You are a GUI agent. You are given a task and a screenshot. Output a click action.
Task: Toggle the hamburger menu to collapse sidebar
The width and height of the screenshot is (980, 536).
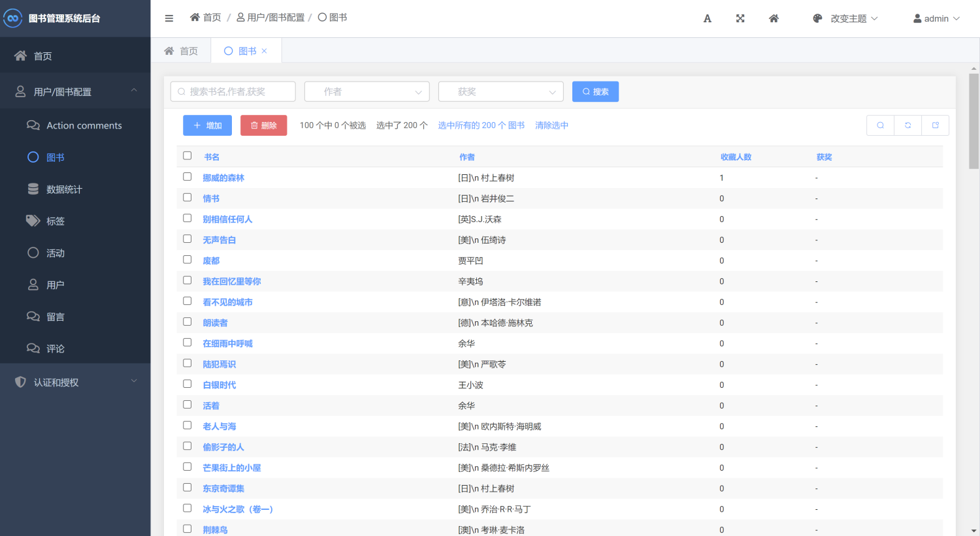click(169, 18)
